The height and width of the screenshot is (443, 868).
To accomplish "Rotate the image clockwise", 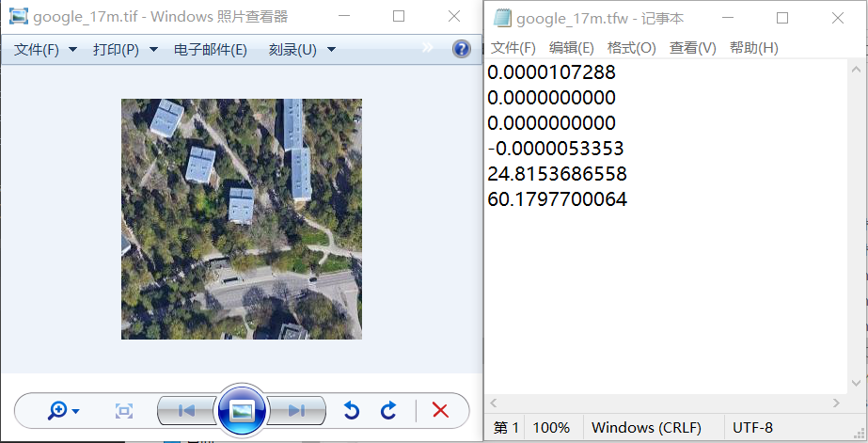I will click(388, 410).
